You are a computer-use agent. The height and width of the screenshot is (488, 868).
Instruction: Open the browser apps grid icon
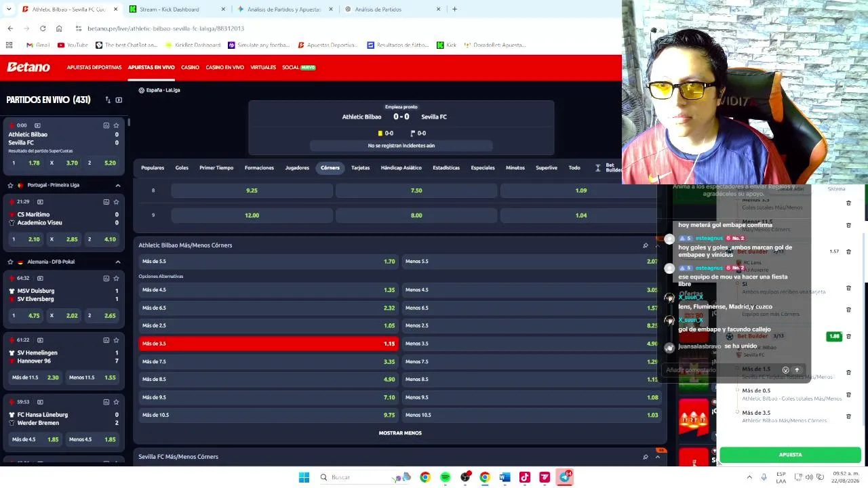pyautogui.click(x=9, y=45)
